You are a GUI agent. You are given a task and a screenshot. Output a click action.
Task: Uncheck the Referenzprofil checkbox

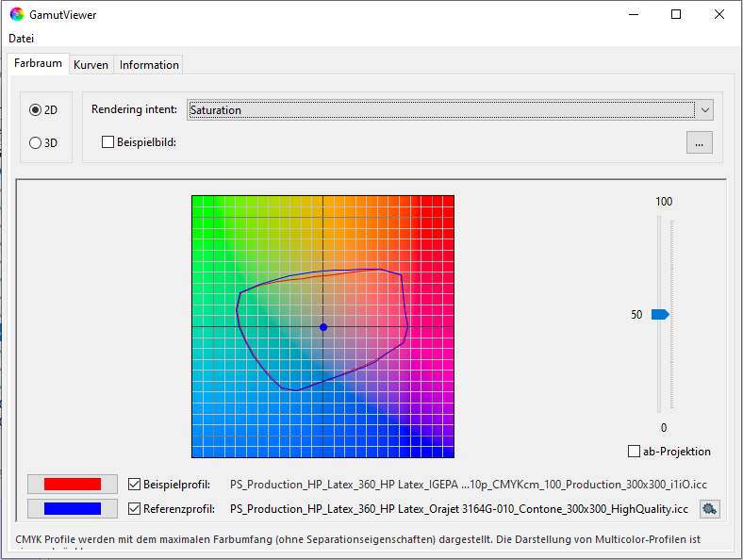point(135,509)
